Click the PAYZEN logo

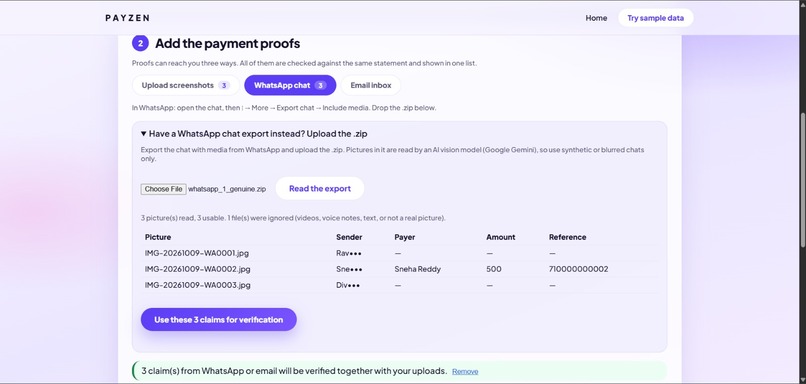pyautogui.click(x=127, y=18)
